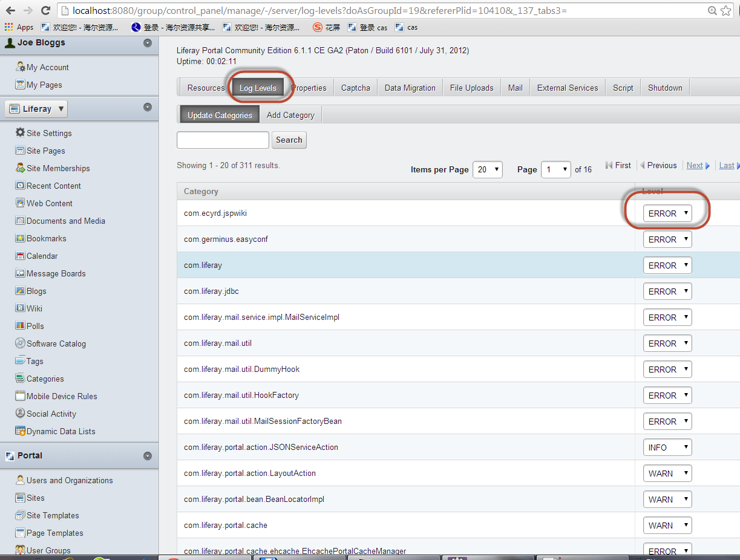Click the Recent Content icon

(21, 186)
